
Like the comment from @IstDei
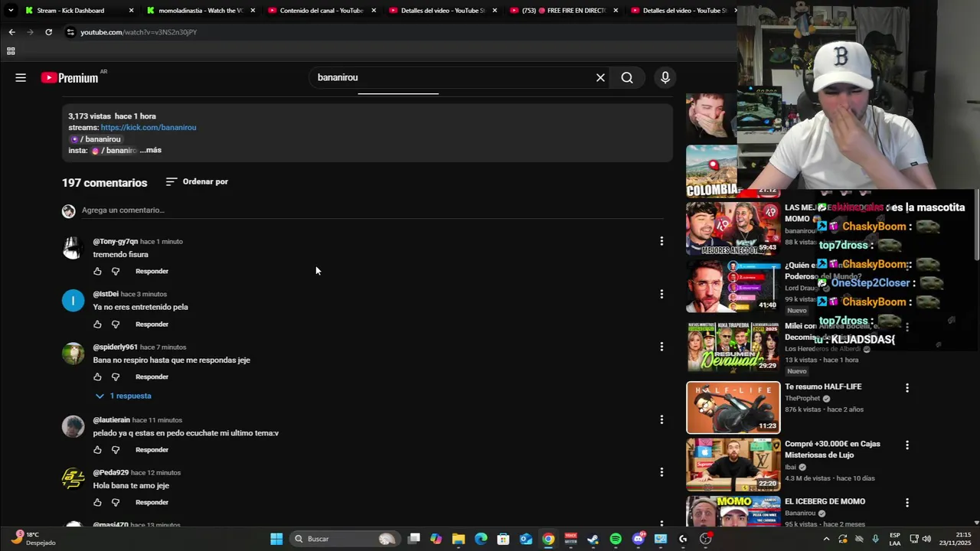(97, 324)
